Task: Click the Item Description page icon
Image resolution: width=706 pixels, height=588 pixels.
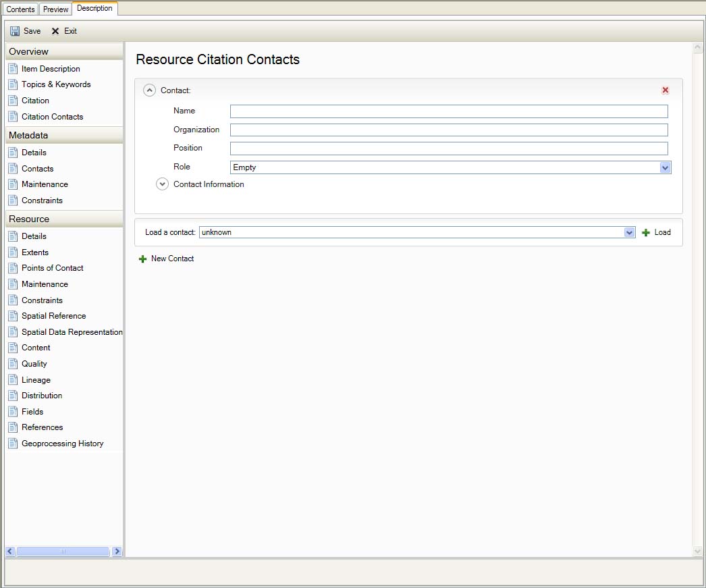Action: tap(13, 69)
